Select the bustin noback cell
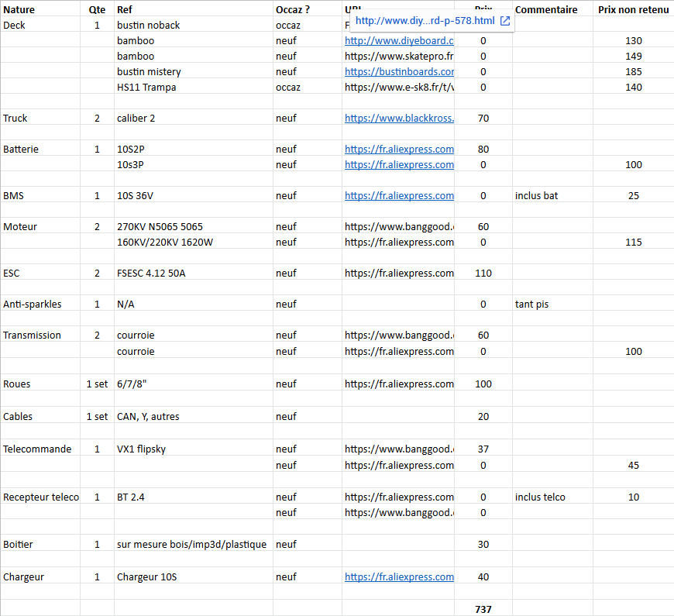Screen dimensions: 674x616 pos(194,26)
